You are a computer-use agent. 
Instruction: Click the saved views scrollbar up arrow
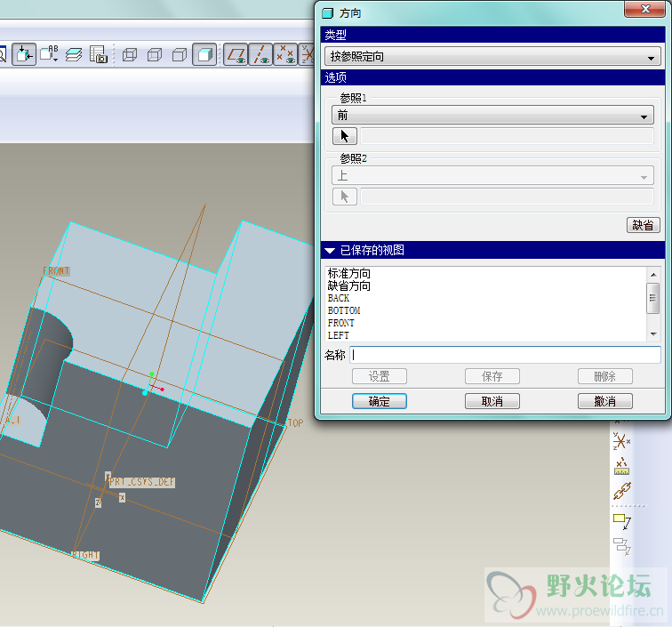653,275
